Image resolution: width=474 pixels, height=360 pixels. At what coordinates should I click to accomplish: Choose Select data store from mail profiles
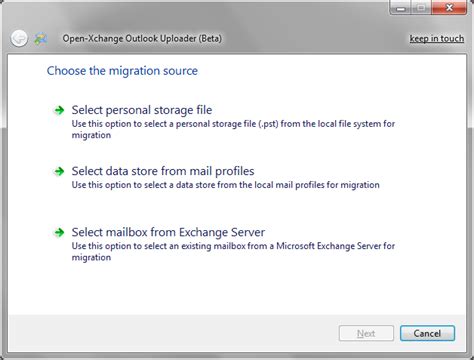tap(163, 171)
